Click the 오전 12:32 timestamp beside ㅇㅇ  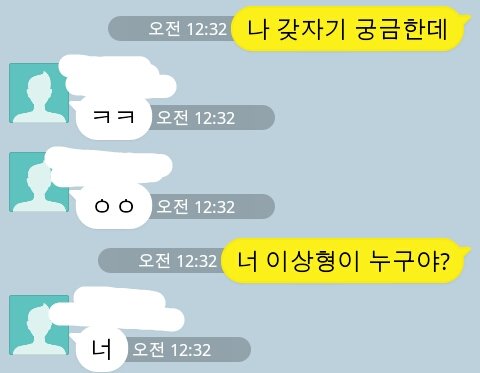pos(196,207)
